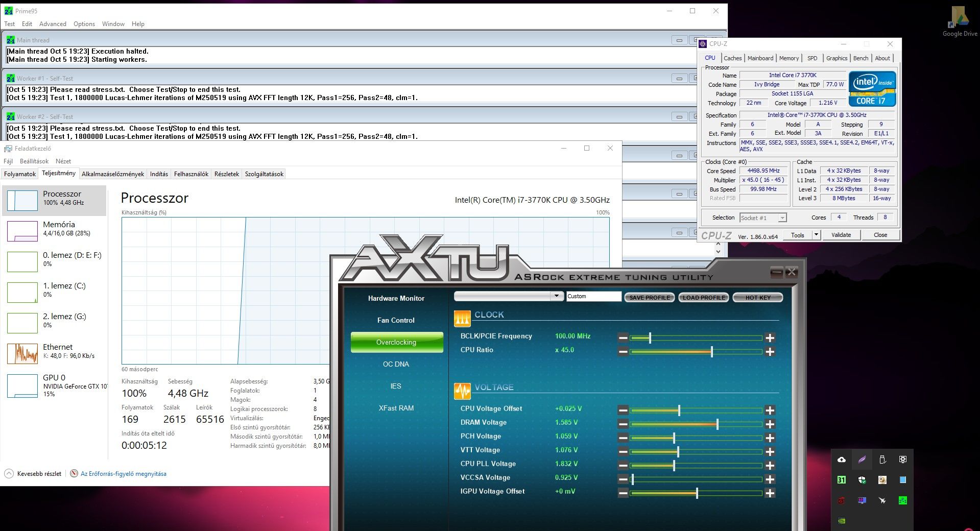The height and width of the screenshot is (531, 980).
Task: Select Memória in Task Manager sidebar
Action: (54, 231)
